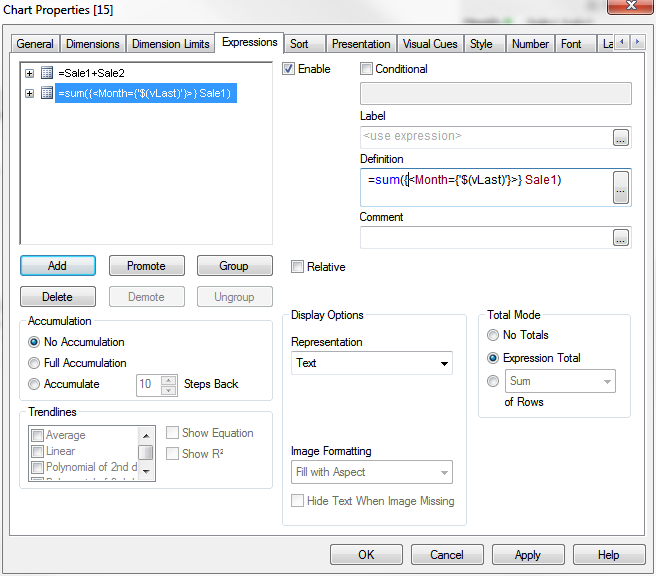Click the Group button
656x576 pixels.
tap(234, 266)
